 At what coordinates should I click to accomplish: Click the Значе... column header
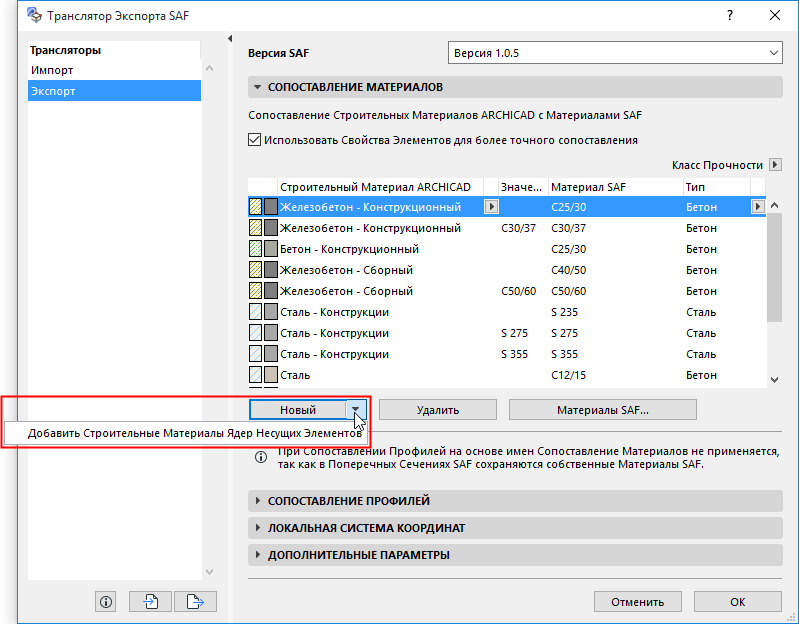click(523, 187)
